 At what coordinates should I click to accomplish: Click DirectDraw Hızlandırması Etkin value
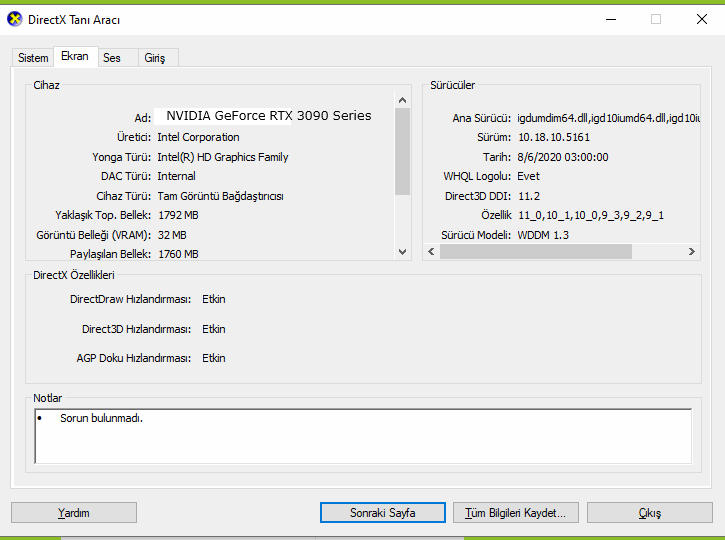pyautogui.click(x=214, y=299)
